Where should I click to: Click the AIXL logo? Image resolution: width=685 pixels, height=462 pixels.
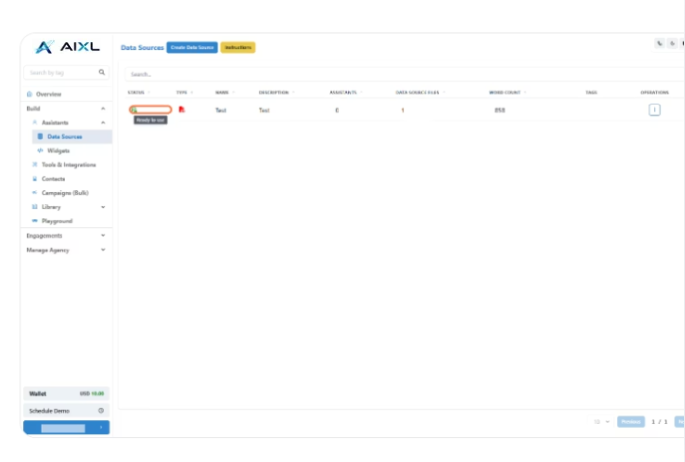tap(67, 47)
